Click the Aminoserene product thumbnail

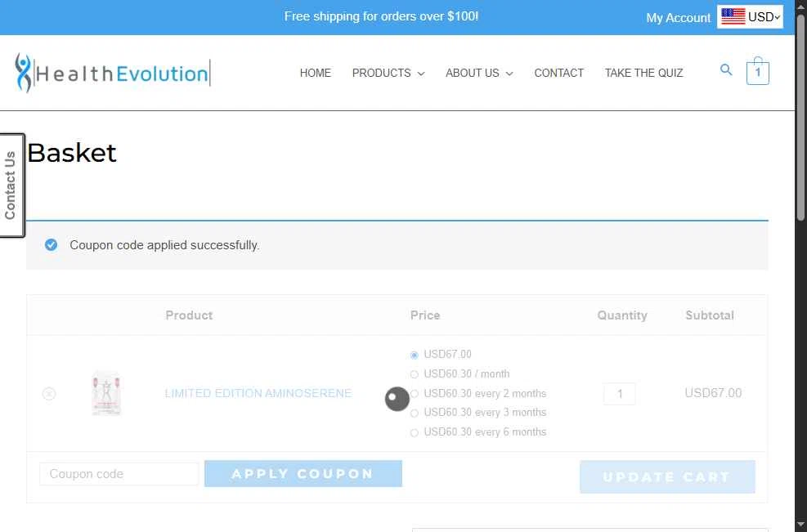[106, 393]
